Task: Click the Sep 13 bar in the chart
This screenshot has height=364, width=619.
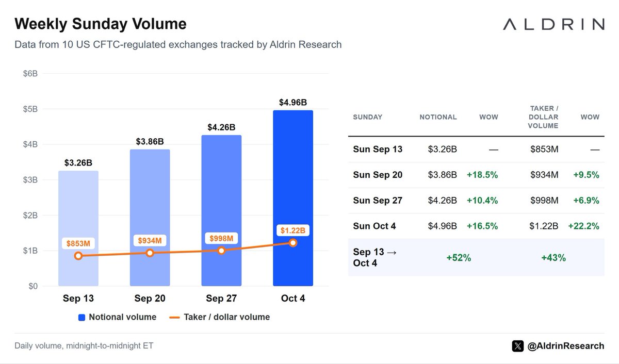Action: tap(78, 228)
